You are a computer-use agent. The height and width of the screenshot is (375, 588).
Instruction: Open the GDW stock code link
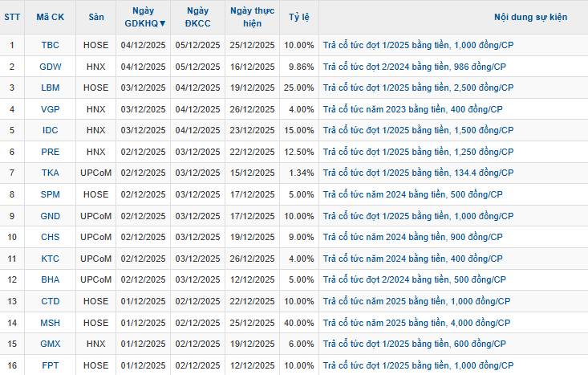50,67
